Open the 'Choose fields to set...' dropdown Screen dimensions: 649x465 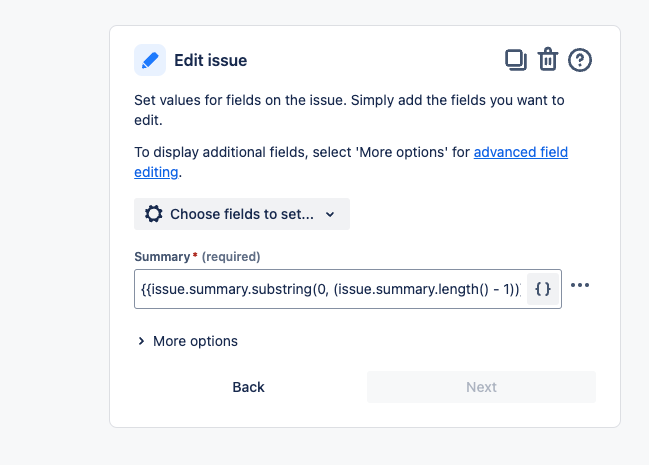point(241,214)
